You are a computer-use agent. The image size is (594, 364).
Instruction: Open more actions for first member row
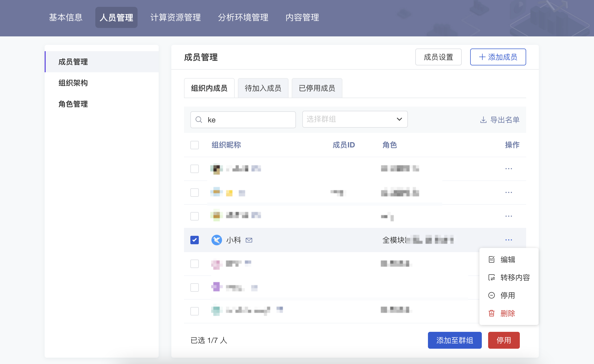pos(508,169)
